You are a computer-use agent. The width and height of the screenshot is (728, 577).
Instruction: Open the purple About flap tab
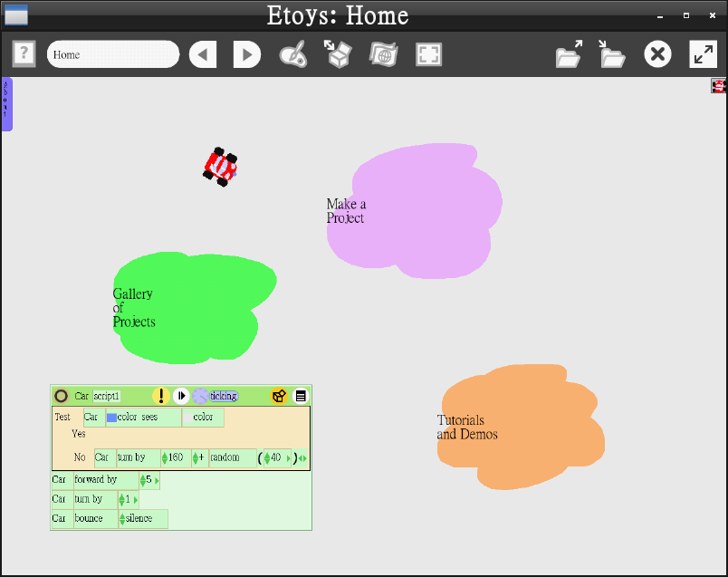coord(7,104)
